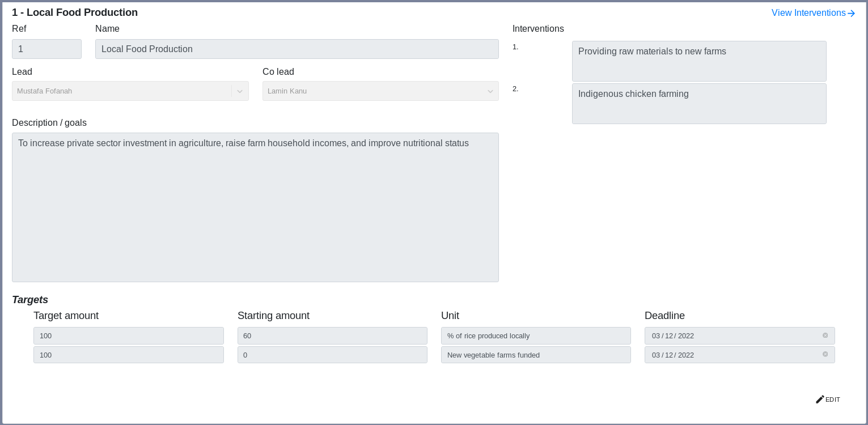The height and width of the screenshot is (425, 868).
Task: Click the pencil Edit icon
Action: (x=820, y=399)
